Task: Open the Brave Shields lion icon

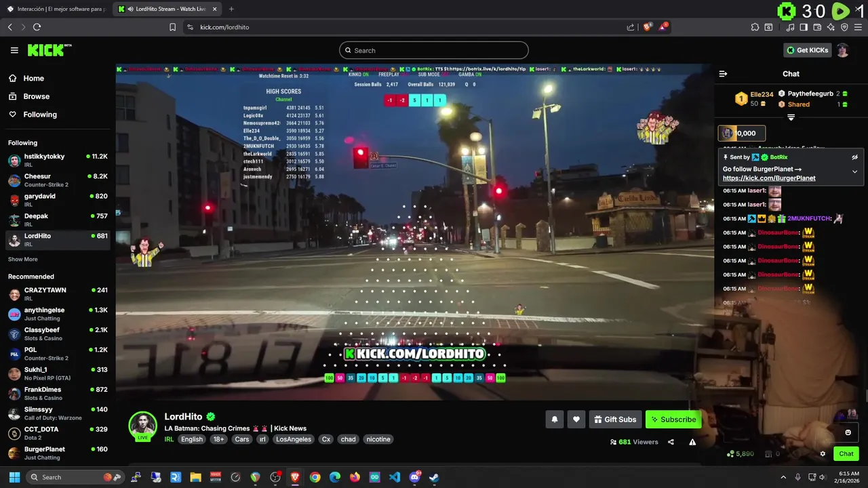Action: 647,27
